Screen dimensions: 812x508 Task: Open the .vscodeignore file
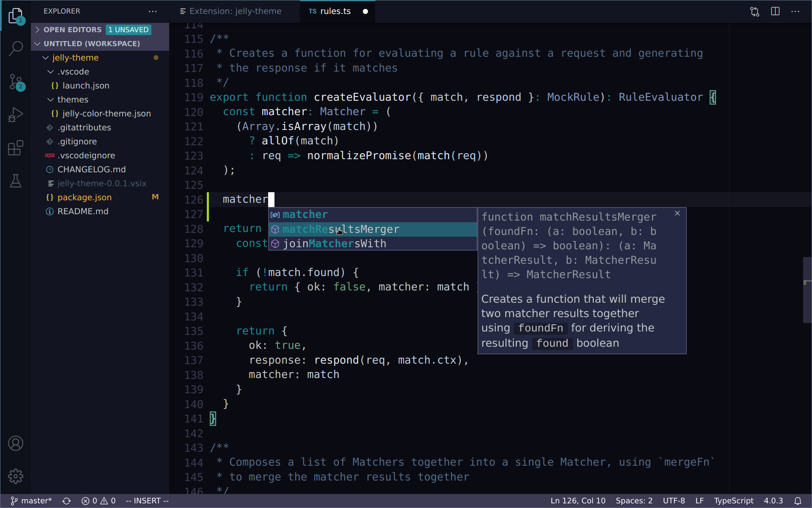click(100, 155)
